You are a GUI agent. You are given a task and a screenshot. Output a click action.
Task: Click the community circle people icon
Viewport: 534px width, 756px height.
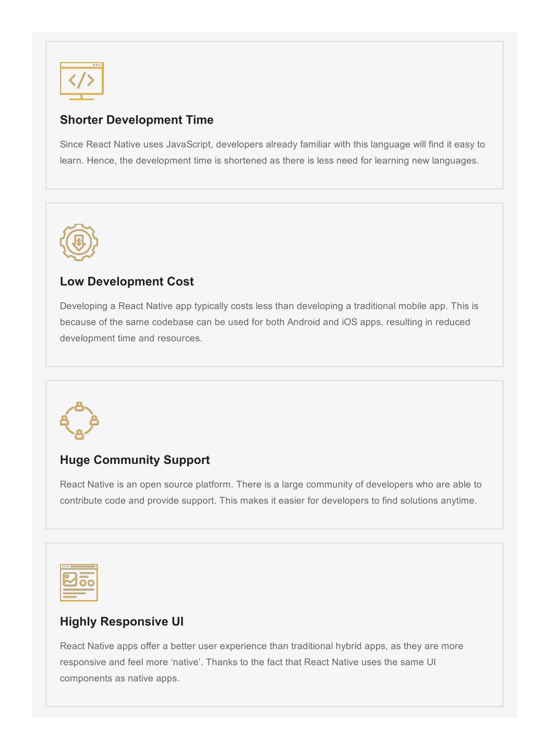(79, 421)
